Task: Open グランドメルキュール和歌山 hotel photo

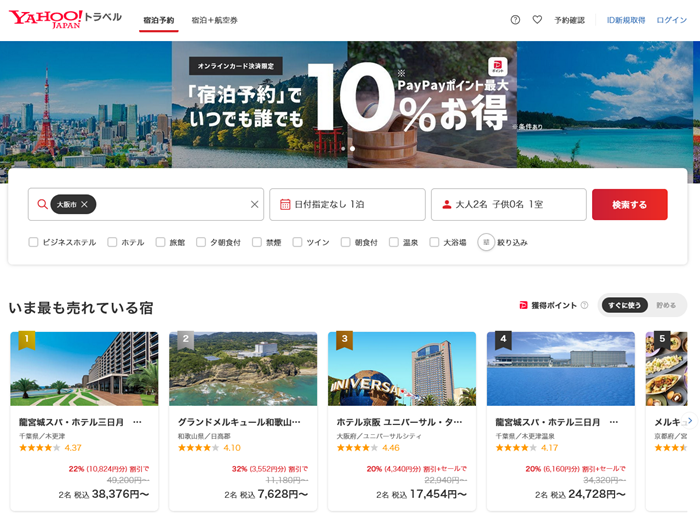Action: click(243, 369)
